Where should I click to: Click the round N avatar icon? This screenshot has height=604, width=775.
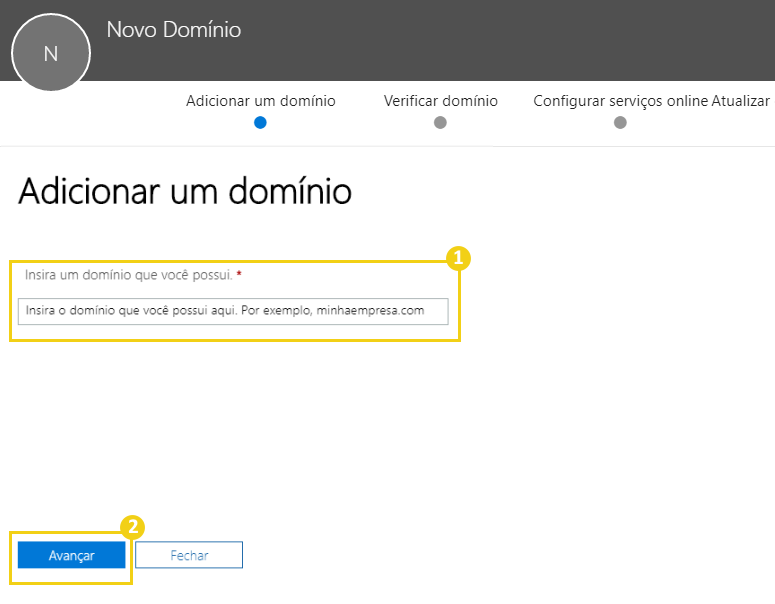(x=51, y=53)
